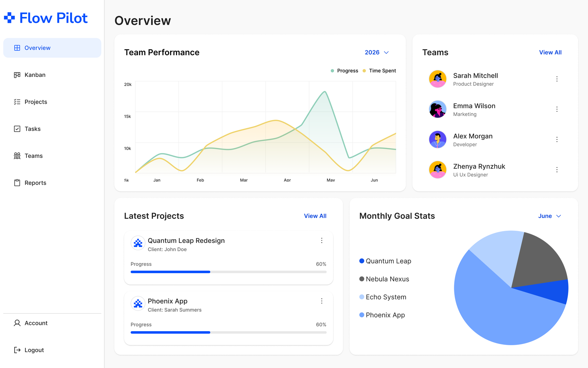Toggle Nebula Nexus legend entry

(x=384, y=279)
